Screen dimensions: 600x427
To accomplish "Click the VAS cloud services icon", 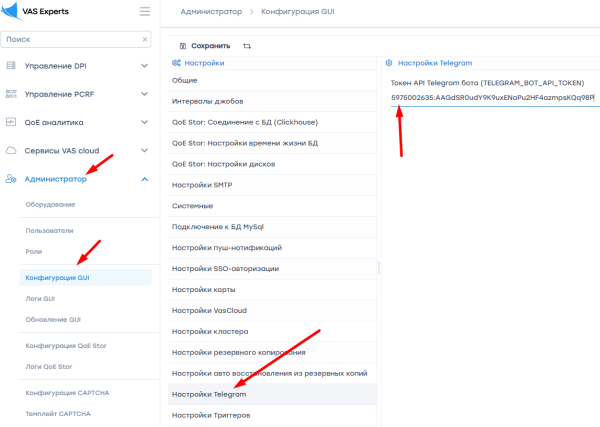I will 12,150.
